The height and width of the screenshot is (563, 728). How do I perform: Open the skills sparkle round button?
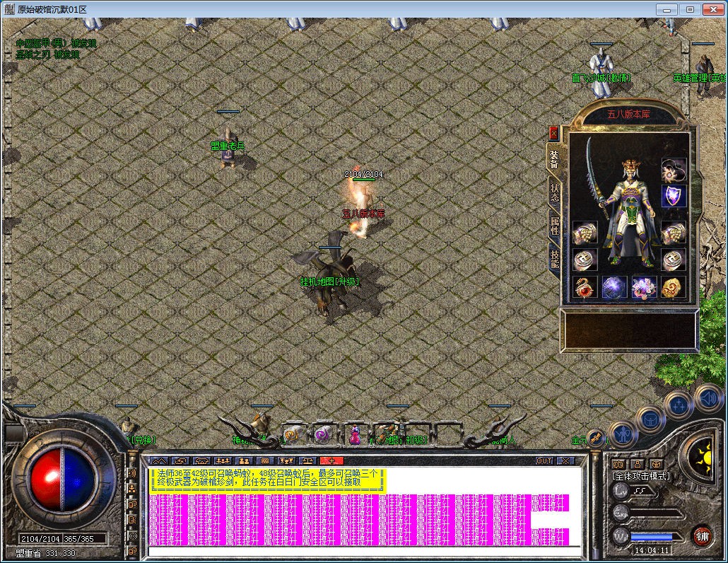679,405
